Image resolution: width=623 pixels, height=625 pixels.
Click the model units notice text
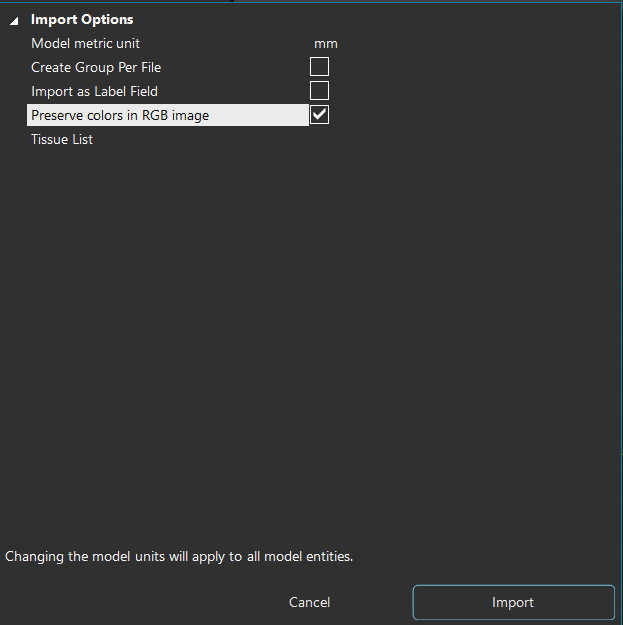[x=179, y=556]
